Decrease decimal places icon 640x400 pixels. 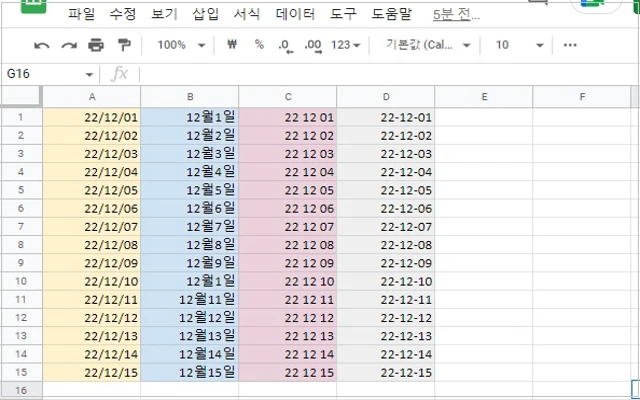[x=285, y=45]
